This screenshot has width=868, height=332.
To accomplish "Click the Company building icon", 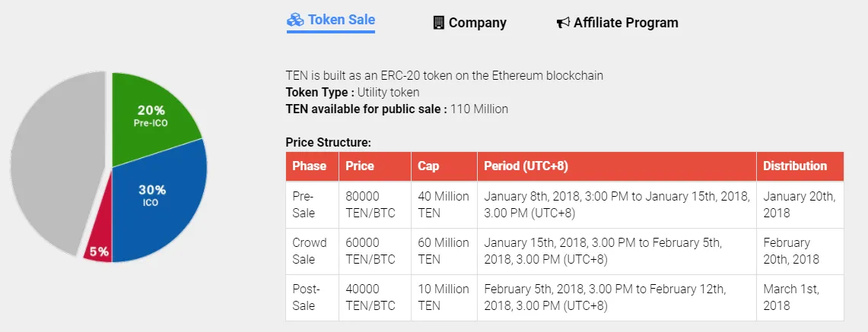I will [438, 23].
